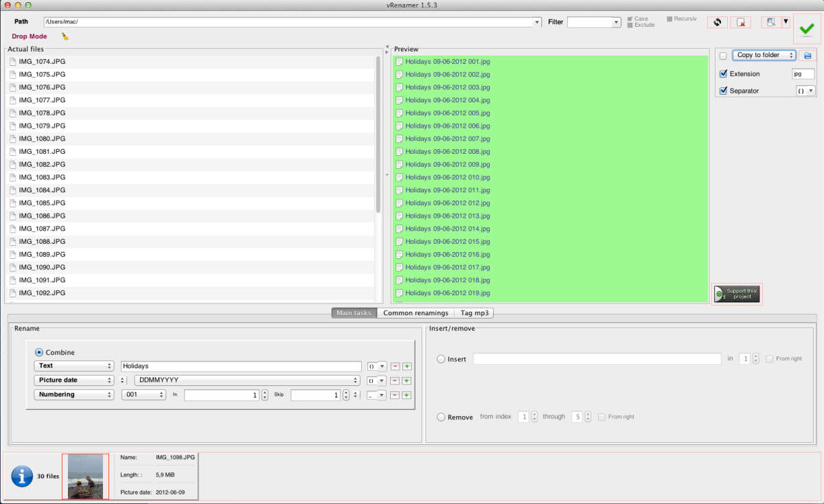The width and height of the screenshot is (824, 504).
Task: Click the file with red X icon
Action: [740, 22]
